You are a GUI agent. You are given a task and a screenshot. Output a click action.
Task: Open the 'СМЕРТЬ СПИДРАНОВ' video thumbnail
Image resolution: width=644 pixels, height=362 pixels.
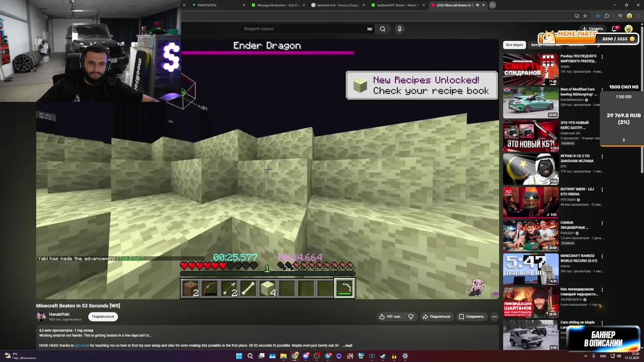(531, 69)
